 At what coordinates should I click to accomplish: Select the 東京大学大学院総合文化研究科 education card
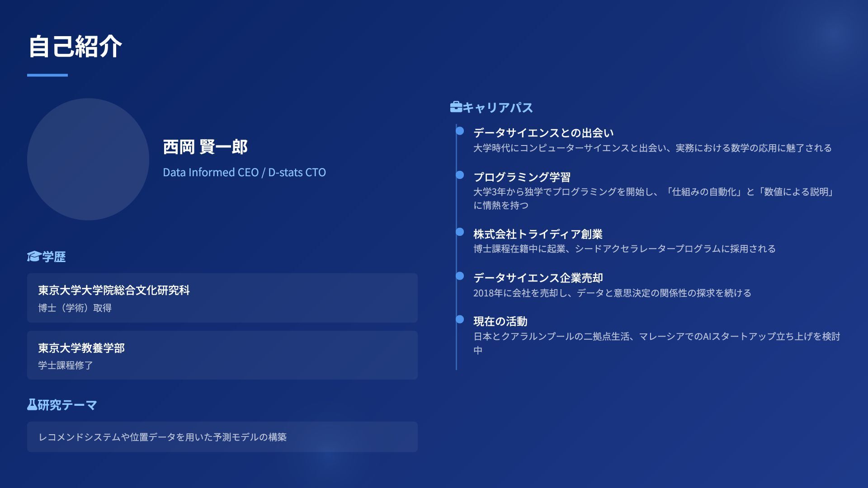tap(222, 298)
